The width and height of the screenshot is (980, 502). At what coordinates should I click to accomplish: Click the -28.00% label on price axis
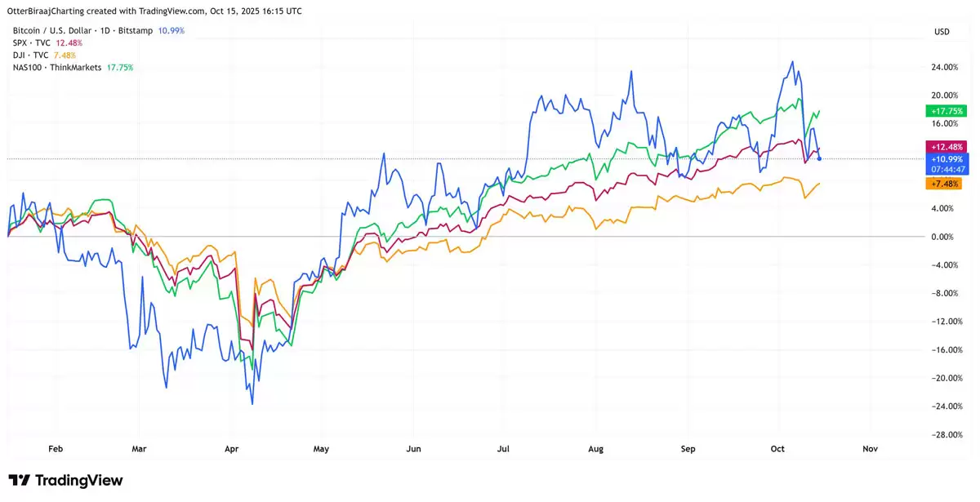944,434
